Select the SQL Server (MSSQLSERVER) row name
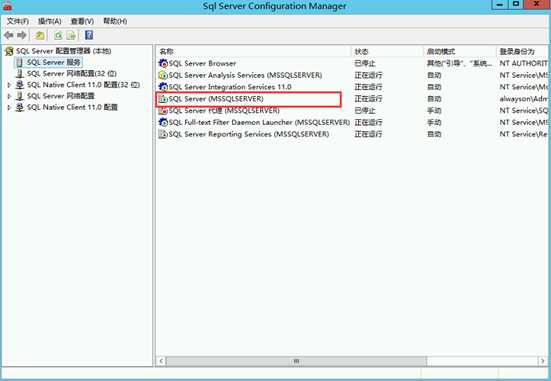Viewport: 551px width, 381px height. [x=216, y=99]
